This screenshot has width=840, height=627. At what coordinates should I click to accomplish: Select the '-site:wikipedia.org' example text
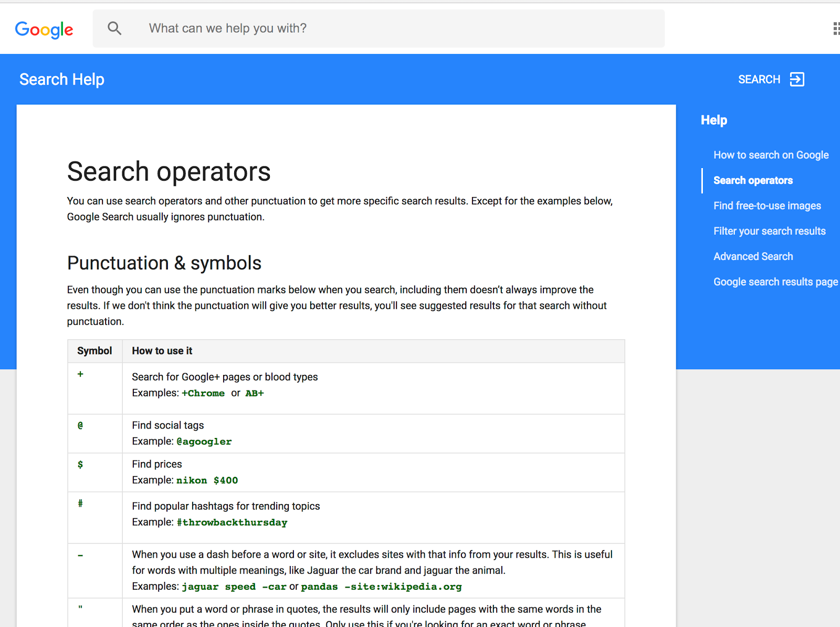click(403, 587)
